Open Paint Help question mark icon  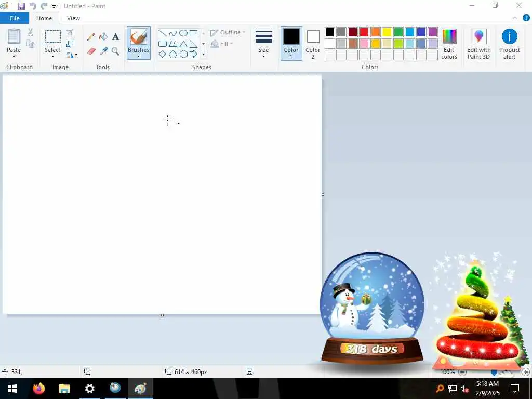point(526,18)
